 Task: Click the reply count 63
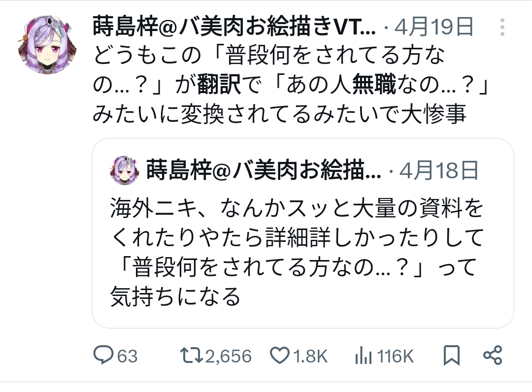[127, 356]
